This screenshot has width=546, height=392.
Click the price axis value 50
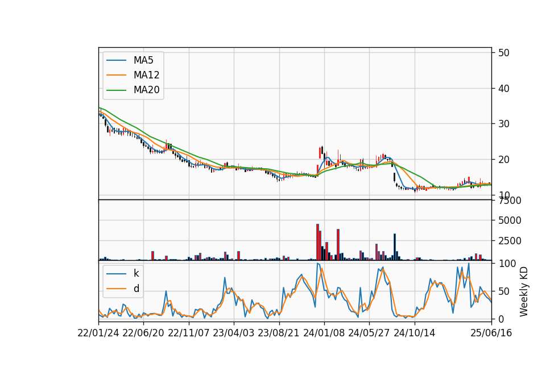pos(504,53)
